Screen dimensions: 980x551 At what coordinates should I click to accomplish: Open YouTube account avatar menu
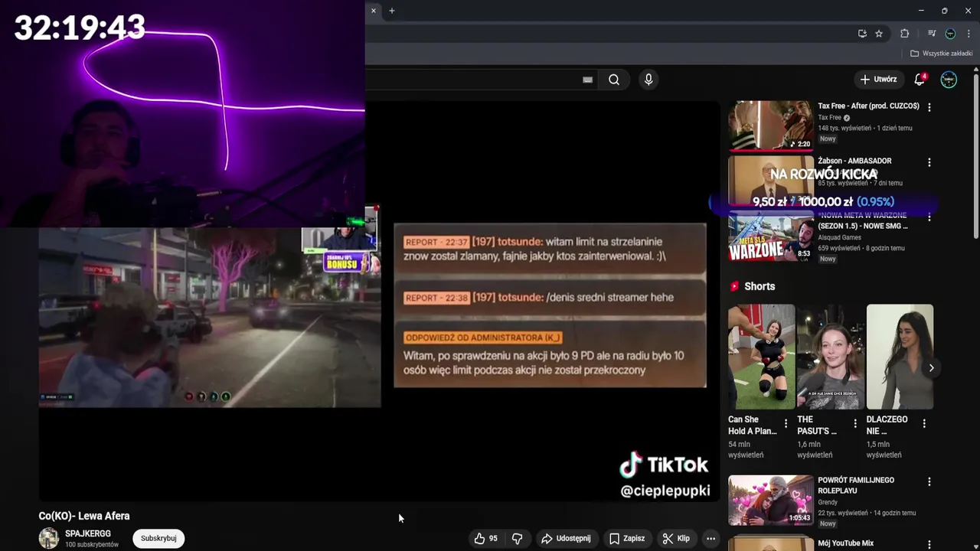949,80
